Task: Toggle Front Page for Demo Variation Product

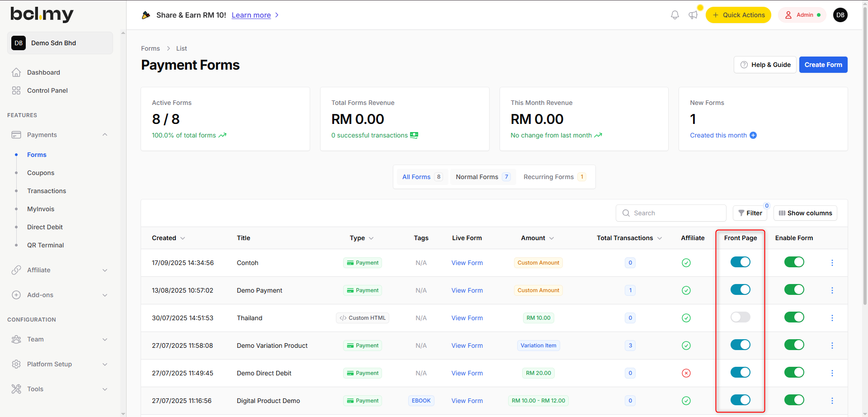Action: pyautogui.click(x=741, y=345)
